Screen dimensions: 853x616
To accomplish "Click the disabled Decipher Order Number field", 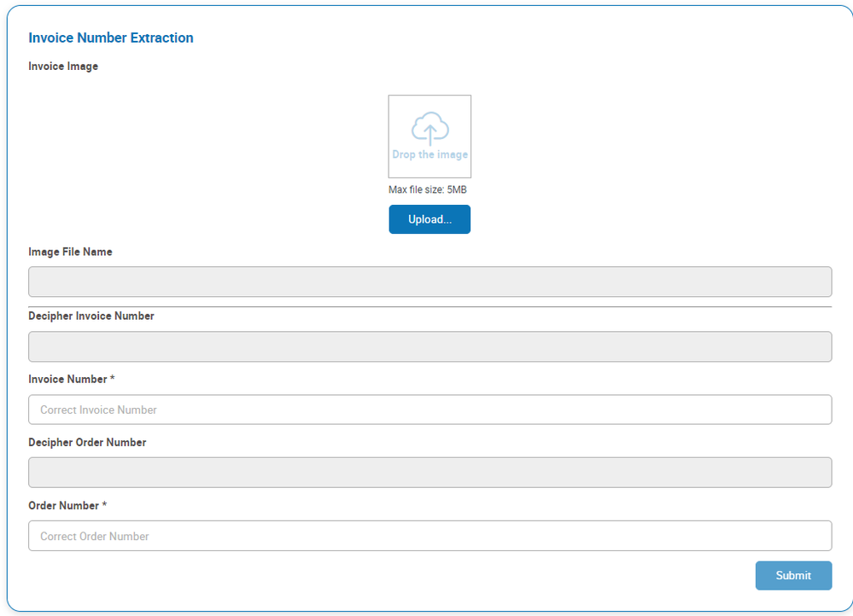I will (429, 473).
